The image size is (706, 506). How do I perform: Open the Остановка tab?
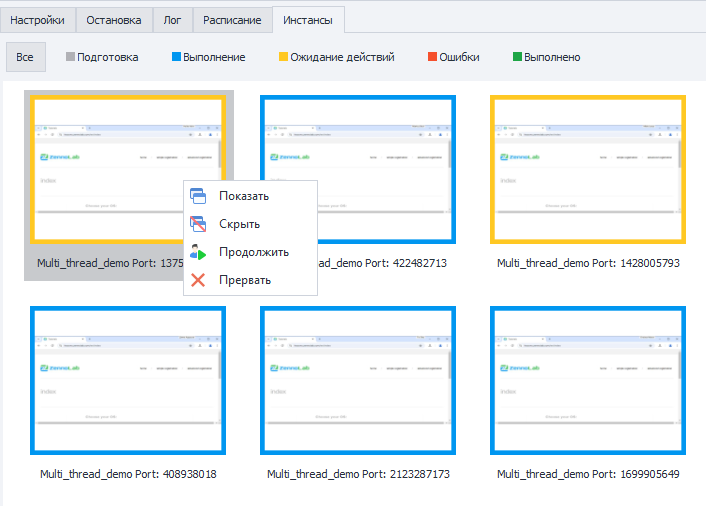click(x=114, y=20)
